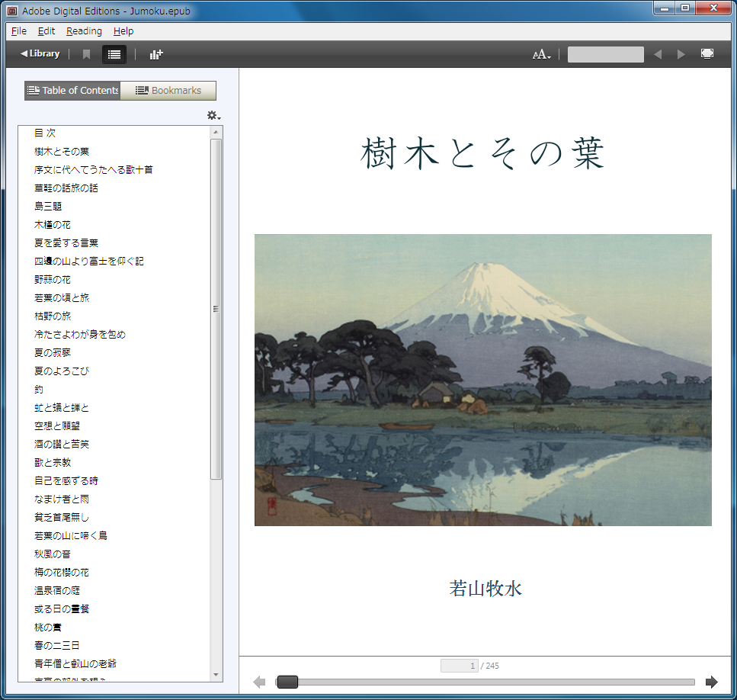The height and width of the screenshot is (700, 737).
Task: Switch to full screen mode icon
Action: click(x=707, y=53)
